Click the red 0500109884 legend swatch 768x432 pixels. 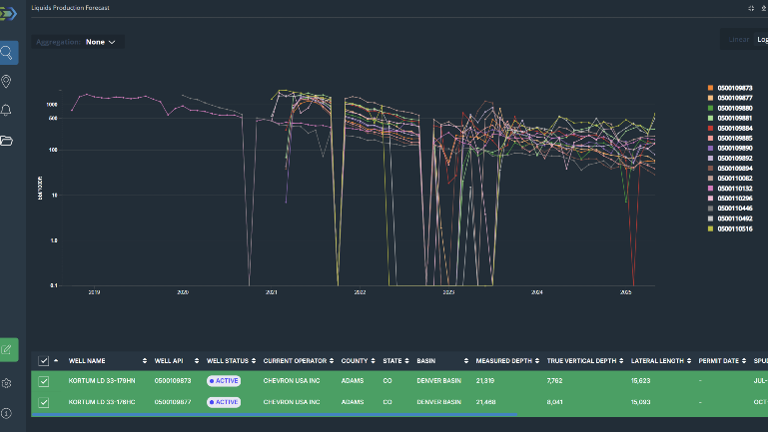pos(710,128)
